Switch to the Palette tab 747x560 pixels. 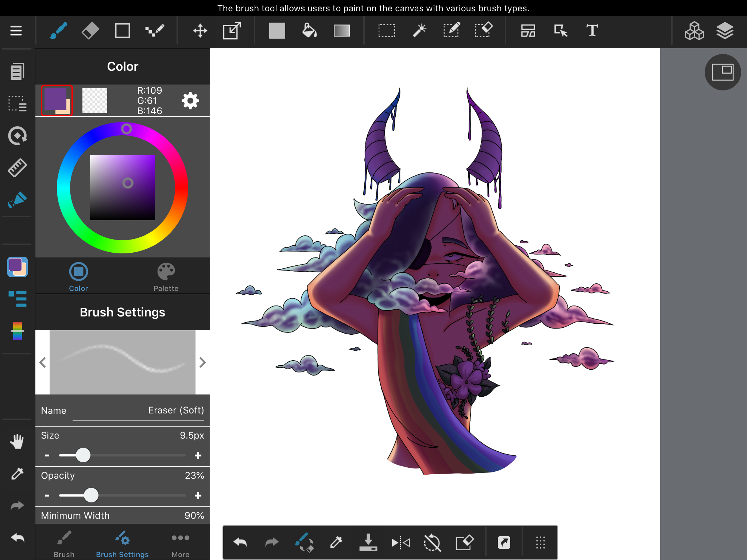tap(166, 277)
